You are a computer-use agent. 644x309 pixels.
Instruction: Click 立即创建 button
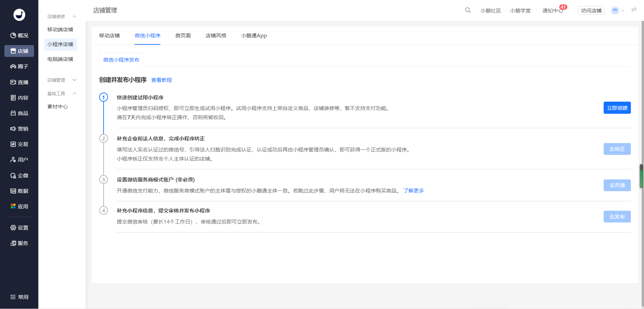tap(617, 108)
